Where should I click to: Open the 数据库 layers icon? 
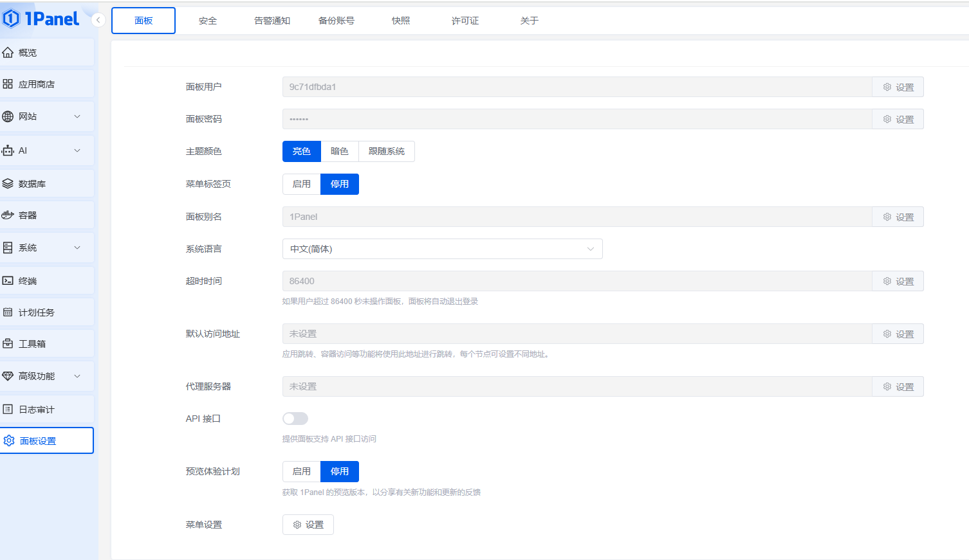[8, 184]
